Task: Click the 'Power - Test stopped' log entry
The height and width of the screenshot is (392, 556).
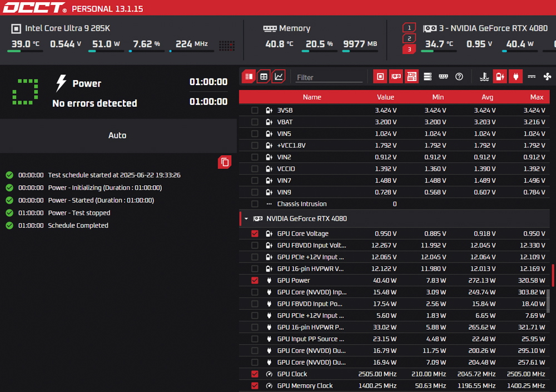Action: 79,213
